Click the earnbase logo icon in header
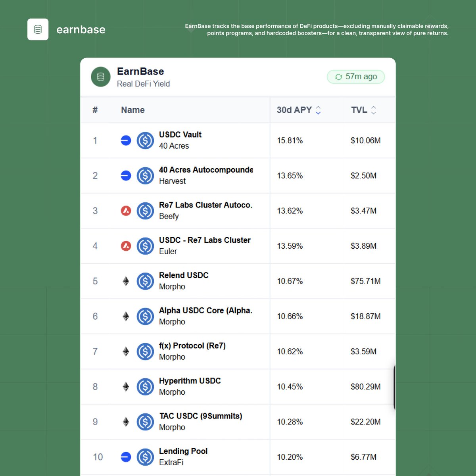 [x=38, y=29]
